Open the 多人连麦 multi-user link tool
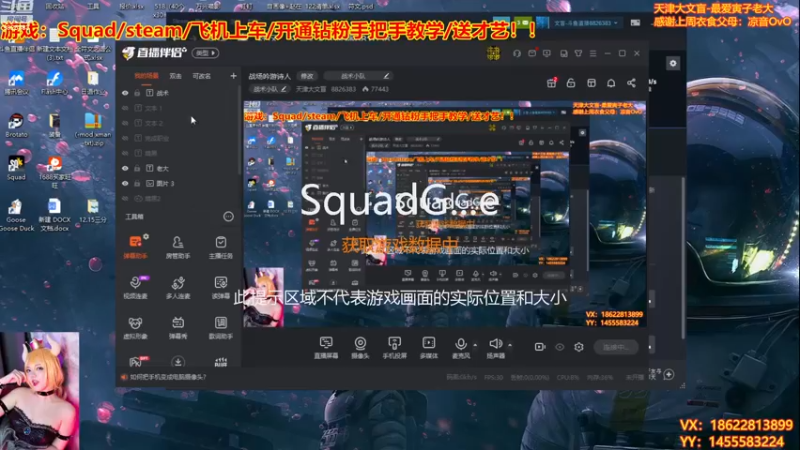Viewport: 800px width, 450px height. pyautogui.click(x=178, y=287)
